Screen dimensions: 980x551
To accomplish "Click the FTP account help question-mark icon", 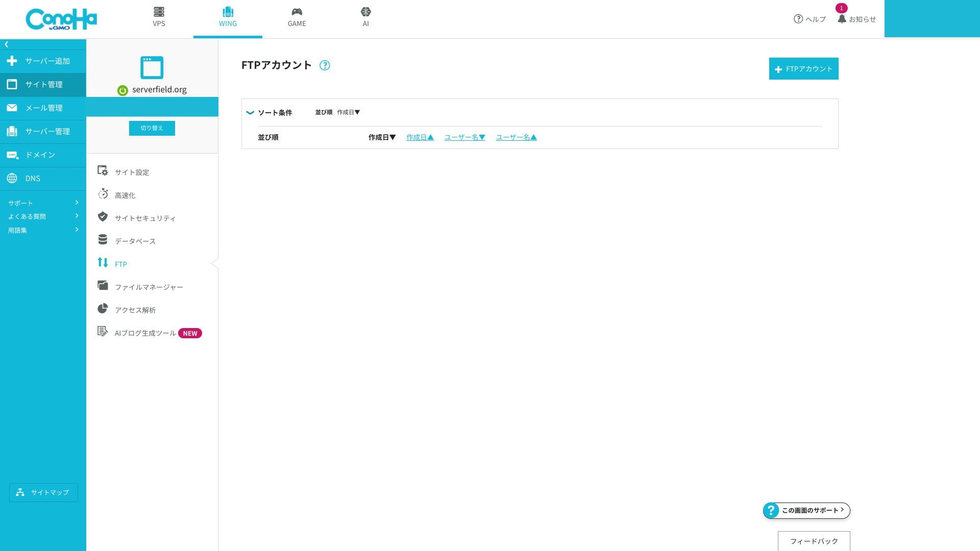I will (x=325, y=65).
